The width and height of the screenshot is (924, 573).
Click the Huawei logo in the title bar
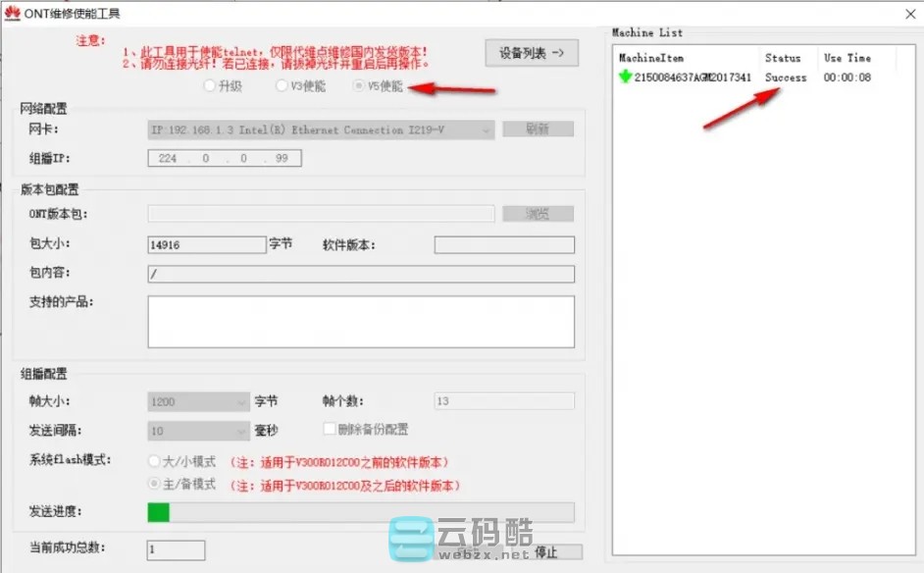[x=12, y=14]
